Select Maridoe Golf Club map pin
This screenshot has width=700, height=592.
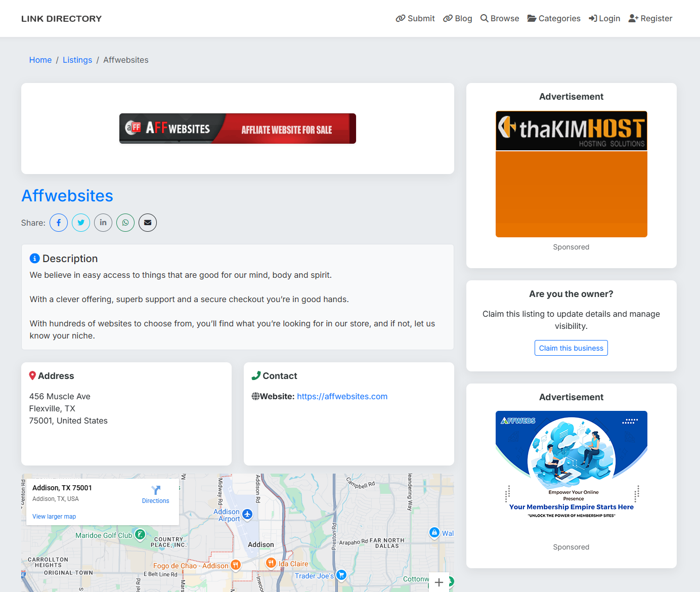(x=140, y=534)
